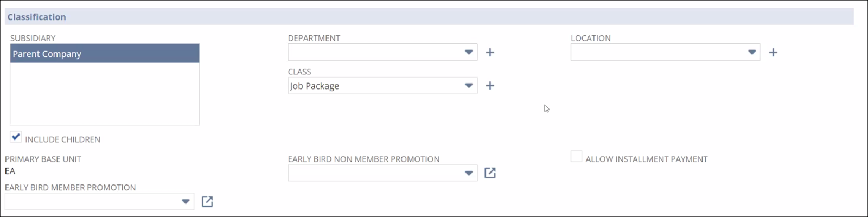Uncheck the Include Children checkbox
This screenshot has width=868, height=217.
(x=16, y=137)
